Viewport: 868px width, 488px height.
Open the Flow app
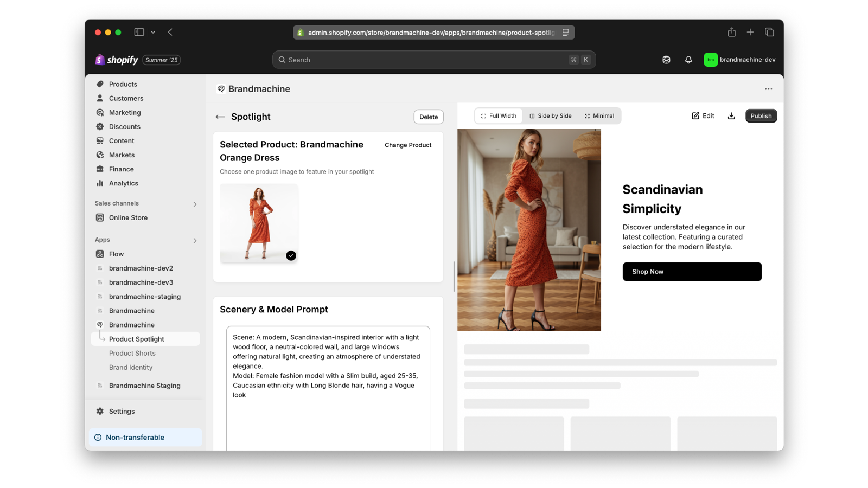pyautogui.click(x=116, y=254)
